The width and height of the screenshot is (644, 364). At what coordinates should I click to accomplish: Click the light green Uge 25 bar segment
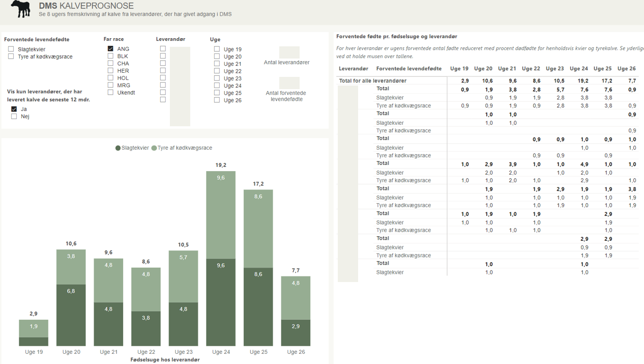pos(258,229)
